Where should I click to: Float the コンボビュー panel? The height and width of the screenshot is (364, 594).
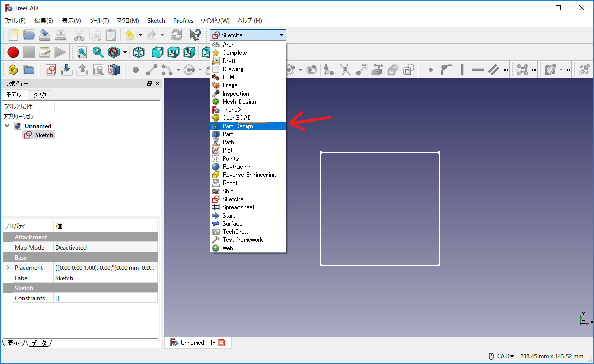[149, 84]
